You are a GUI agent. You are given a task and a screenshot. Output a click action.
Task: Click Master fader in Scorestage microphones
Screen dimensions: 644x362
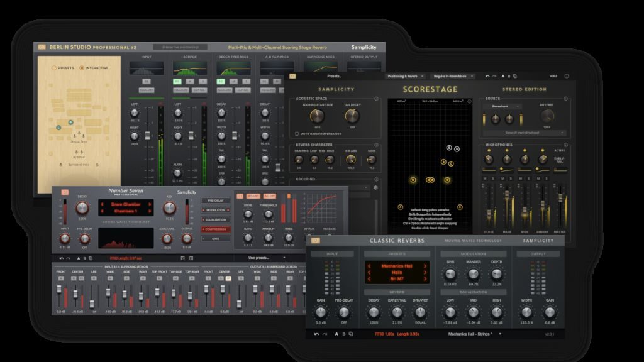click(560, 198)
